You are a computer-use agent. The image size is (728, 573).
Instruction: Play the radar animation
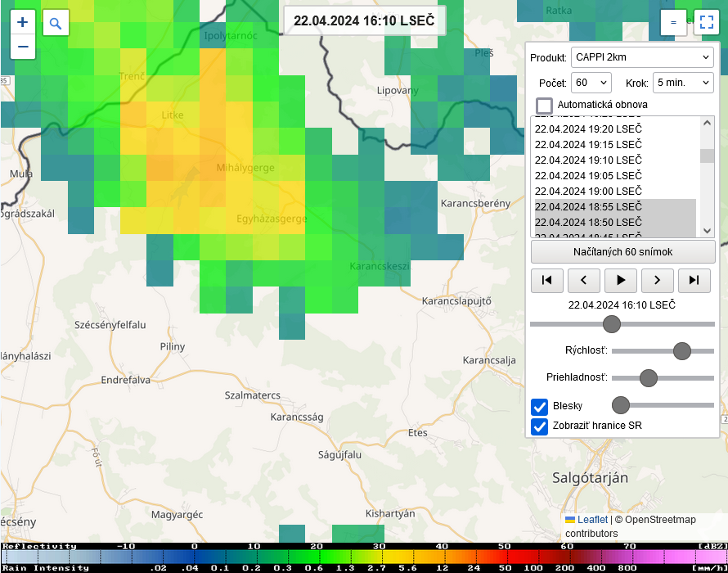point(621,280)
